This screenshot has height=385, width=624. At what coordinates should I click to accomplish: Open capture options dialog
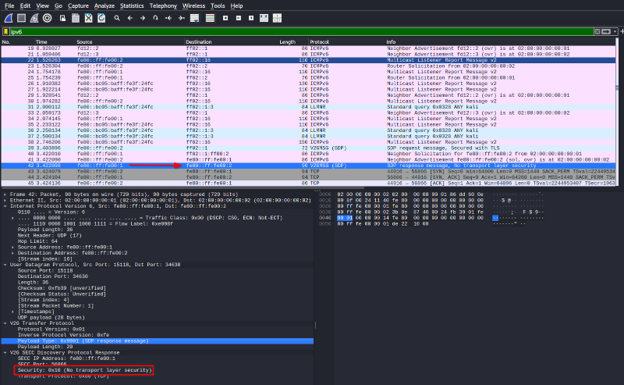47,18
